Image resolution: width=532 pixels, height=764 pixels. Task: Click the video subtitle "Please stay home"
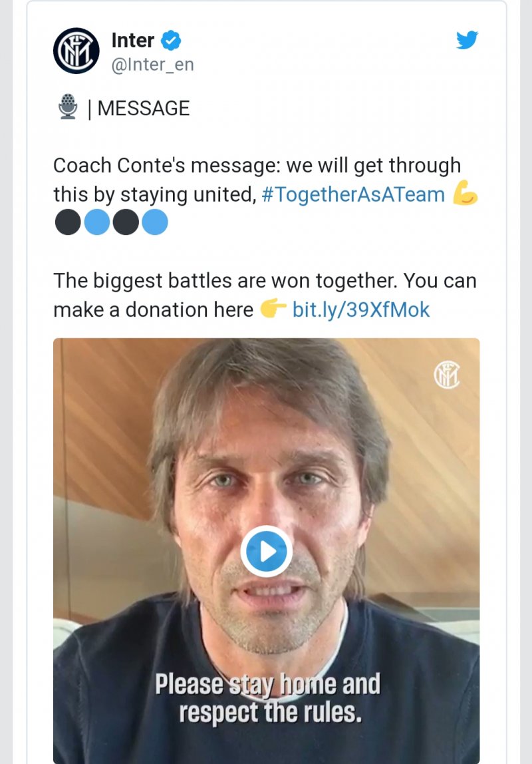267,684
